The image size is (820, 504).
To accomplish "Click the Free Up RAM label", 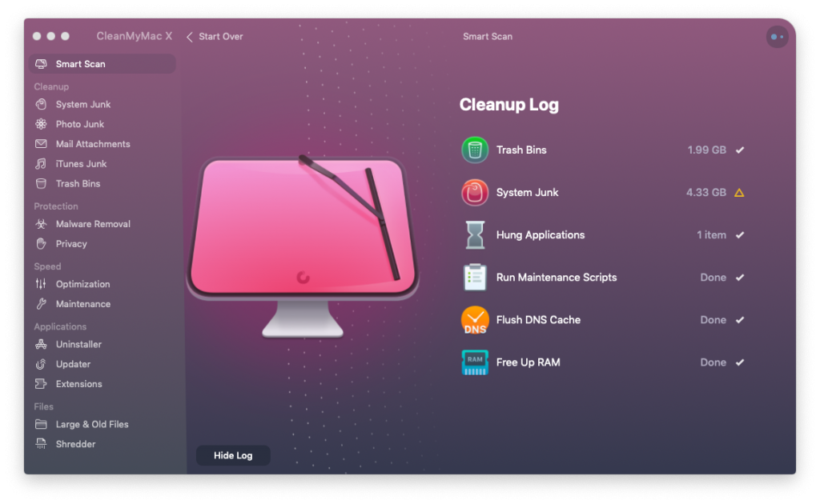I will pyautogui.click(x=528, y=362).
